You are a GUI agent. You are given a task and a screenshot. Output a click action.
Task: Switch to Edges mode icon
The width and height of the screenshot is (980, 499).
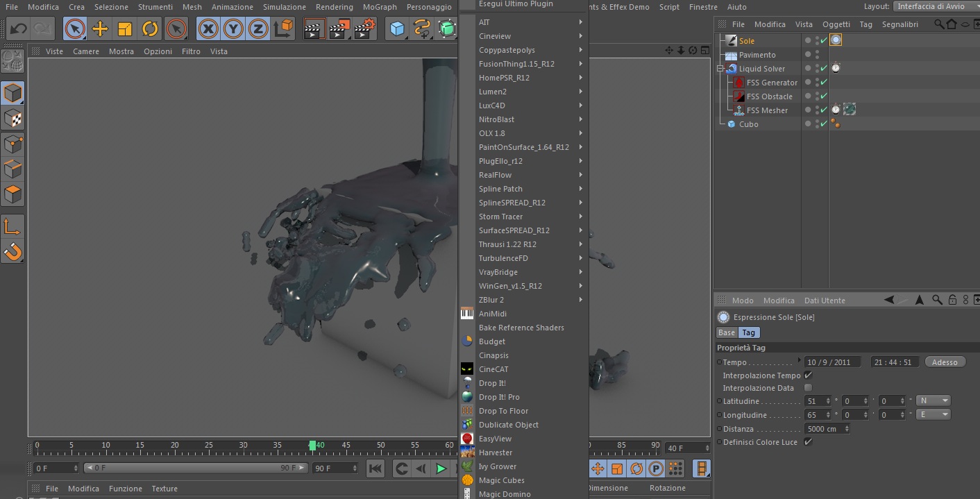[x=12, y=169]
